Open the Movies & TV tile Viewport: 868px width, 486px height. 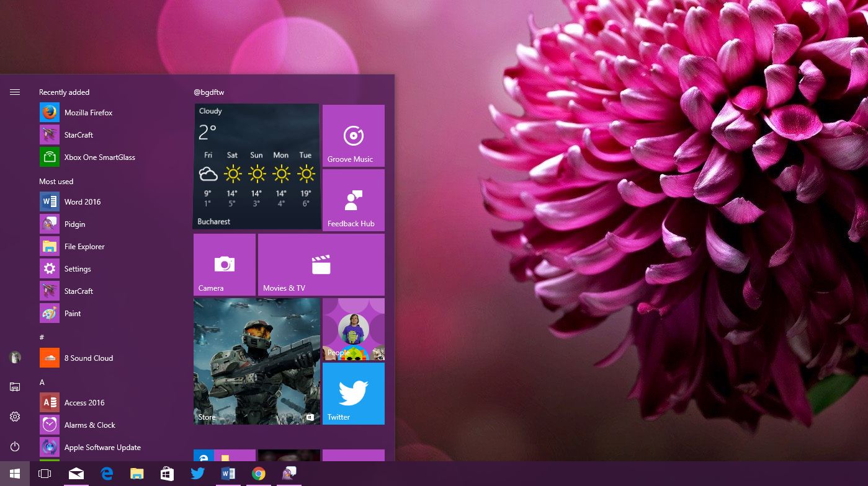(321, 265)
